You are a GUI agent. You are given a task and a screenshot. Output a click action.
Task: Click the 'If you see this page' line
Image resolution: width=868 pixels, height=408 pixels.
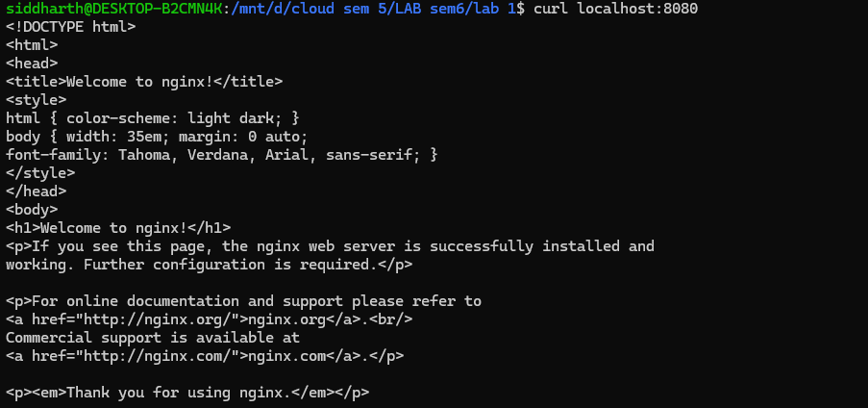(330, 246)
